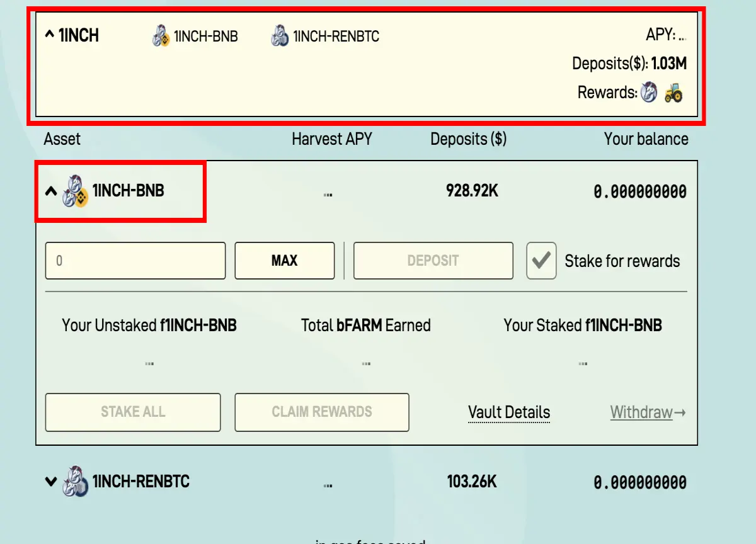Click the Deposits($): 1.03M value
The image size is (756, 544).
(x=629, y=64)
